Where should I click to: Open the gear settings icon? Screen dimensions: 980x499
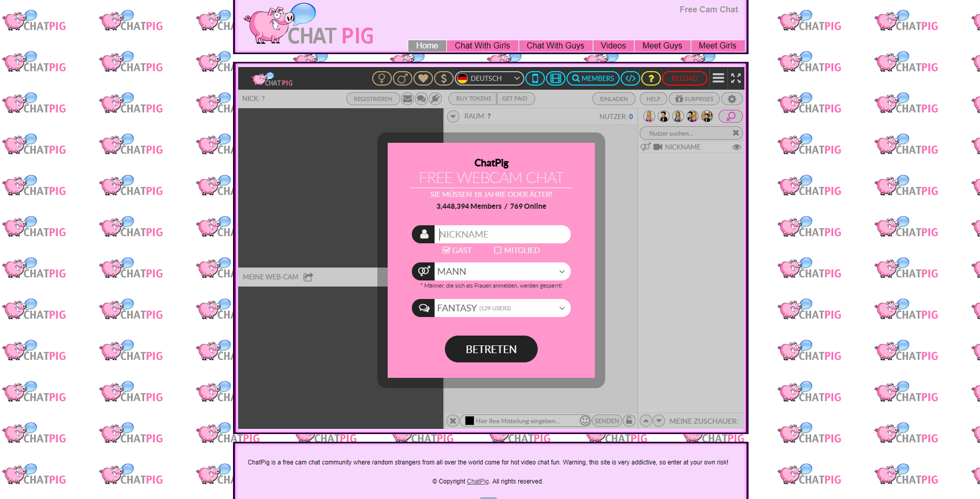(732, 98)
